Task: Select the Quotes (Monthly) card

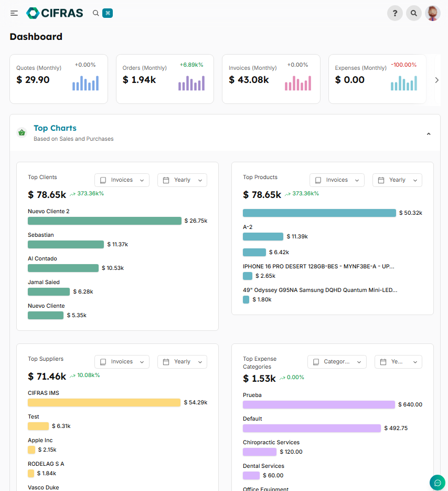Action: click(59, 79)
